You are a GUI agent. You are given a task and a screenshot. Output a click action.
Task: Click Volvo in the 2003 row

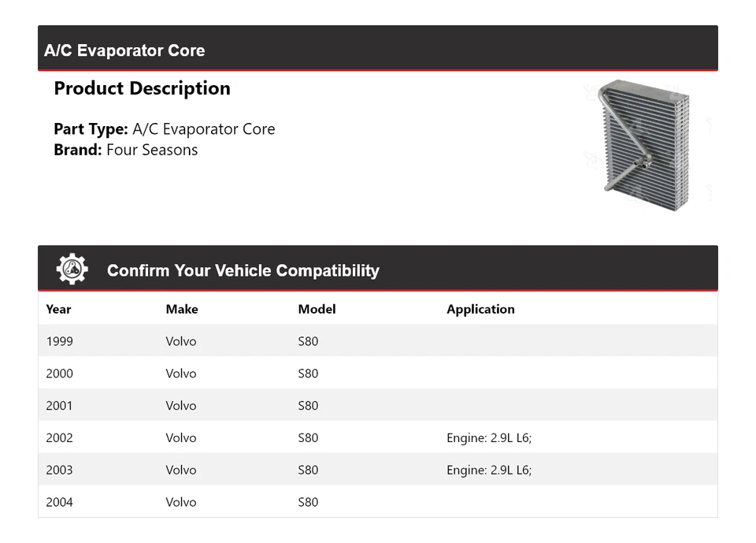(x=180, y=470)
